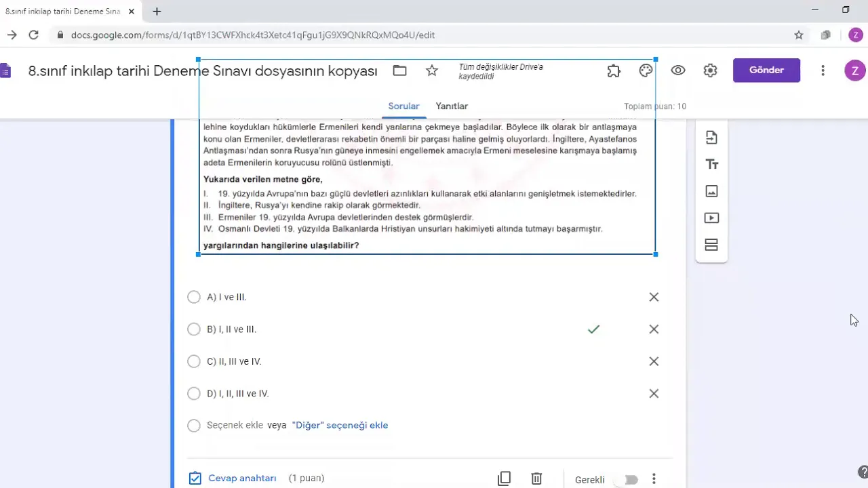
Task: Star this form
Action: pyautogui.click(x=432, y=70)
